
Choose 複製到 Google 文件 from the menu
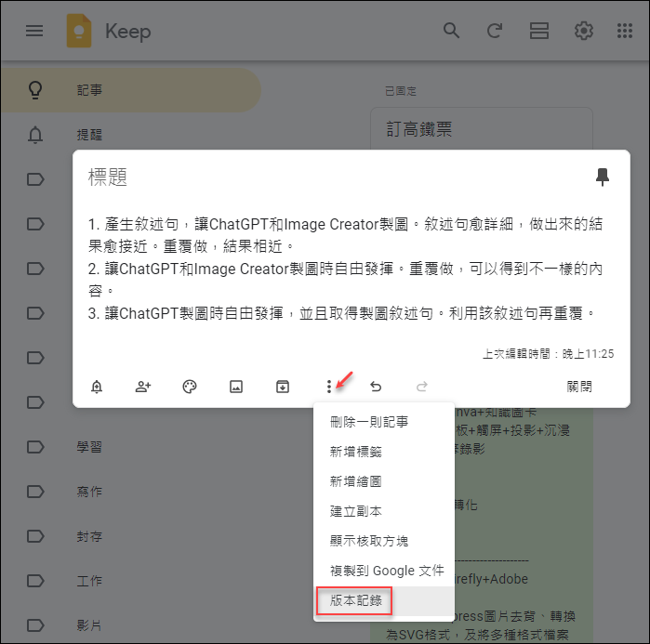click(x=384, y=571)
